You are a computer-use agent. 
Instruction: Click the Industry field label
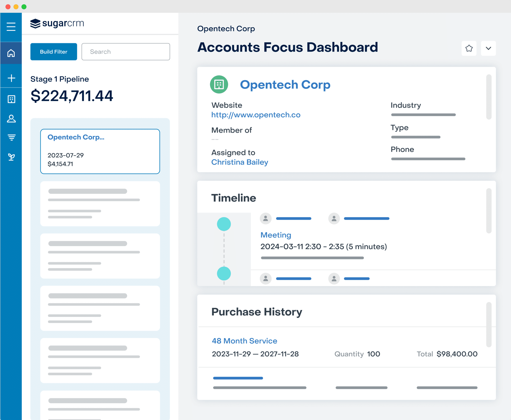coord(406,105)
